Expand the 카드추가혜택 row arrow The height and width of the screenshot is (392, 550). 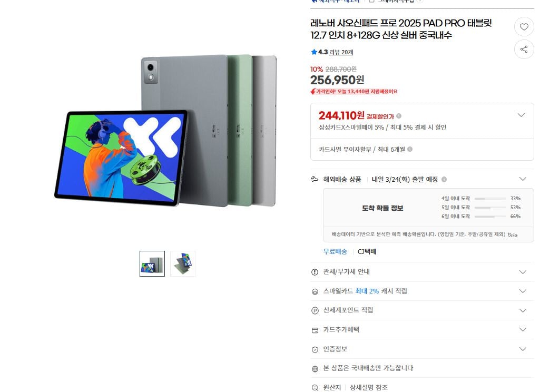coord(523,329)
